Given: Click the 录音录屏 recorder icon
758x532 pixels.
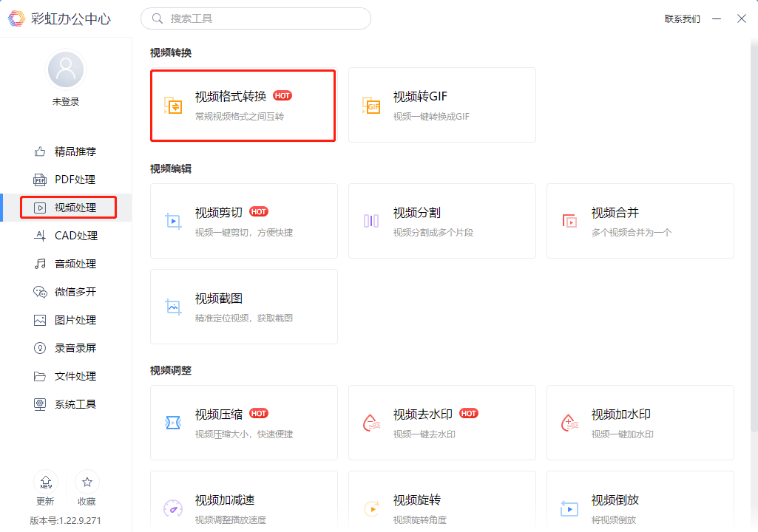Looking at the screenshot, I should [x=40, y=348].
